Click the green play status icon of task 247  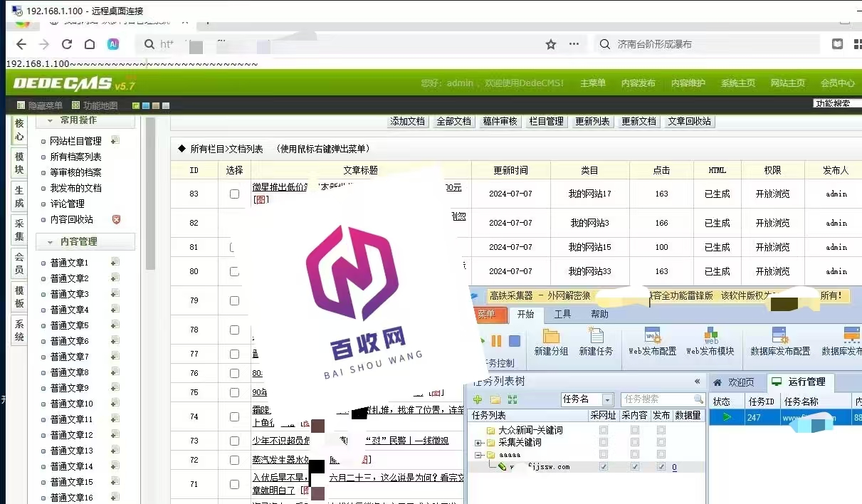pyautogui.click(x=726, y=417)
